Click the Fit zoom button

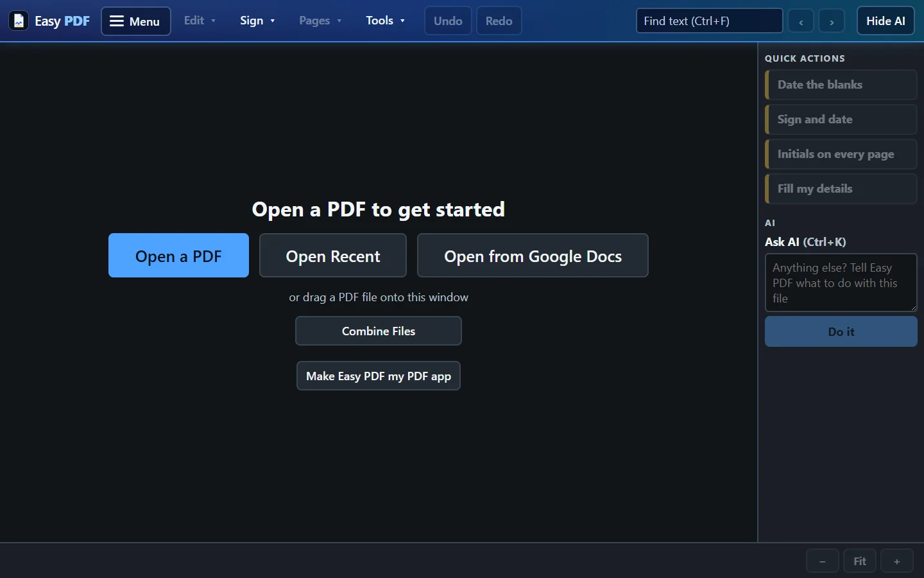click(x=860, y=561)
